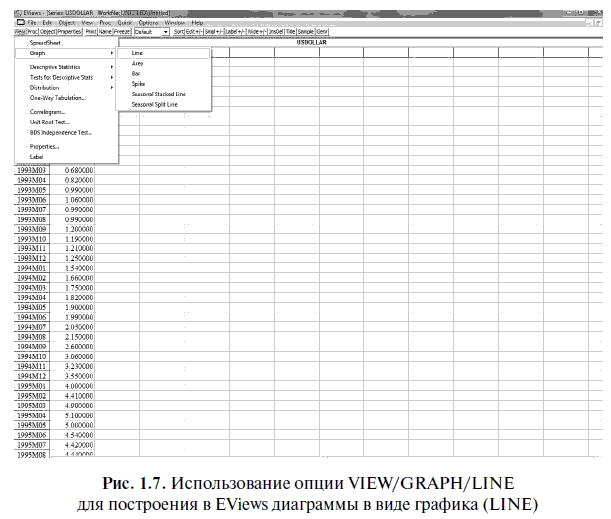Select the 1995M07 row label
611x519 pixels.
point(32,445)
